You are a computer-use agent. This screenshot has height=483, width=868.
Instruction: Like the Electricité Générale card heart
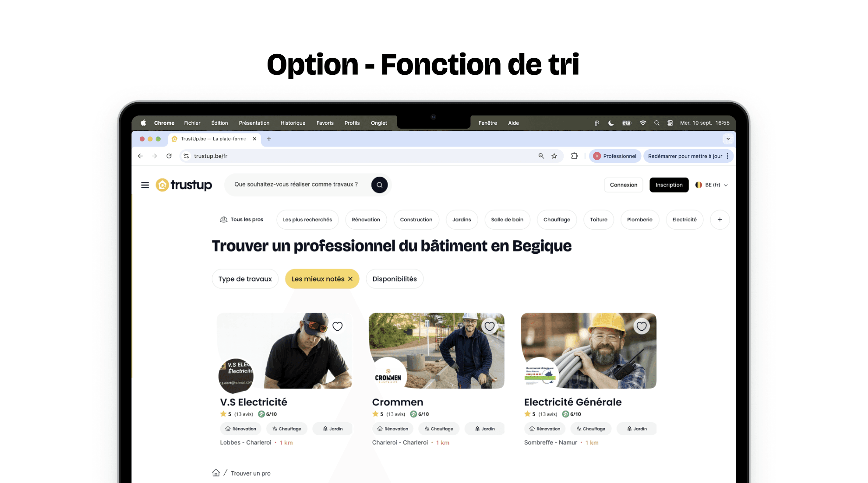click(642, 326)
